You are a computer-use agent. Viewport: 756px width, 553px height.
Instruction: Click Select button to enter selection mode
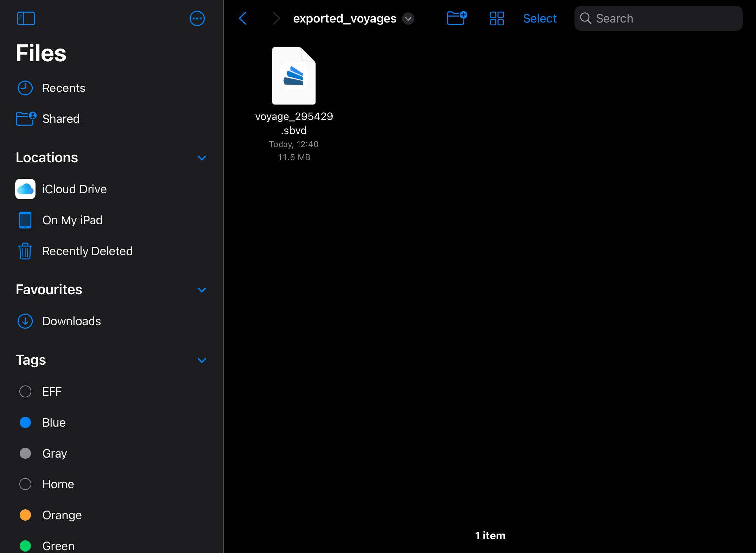point(540,18)
